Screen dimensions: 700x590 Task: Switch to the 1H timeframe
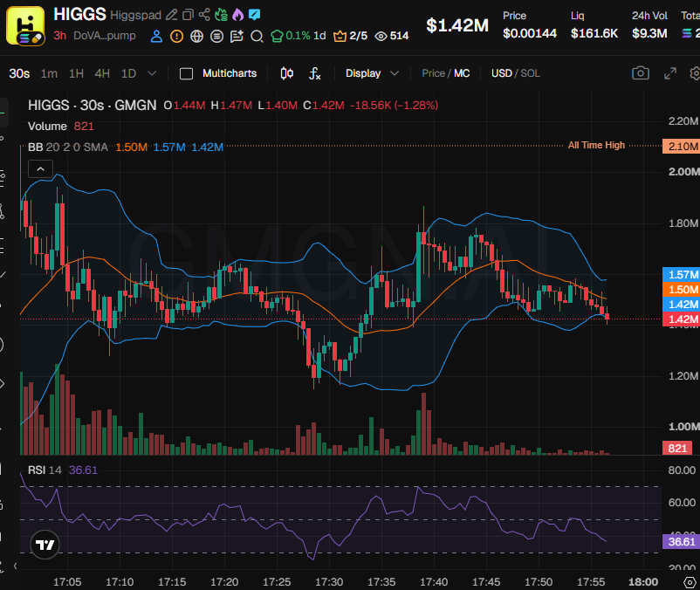(x=76, y=73)
